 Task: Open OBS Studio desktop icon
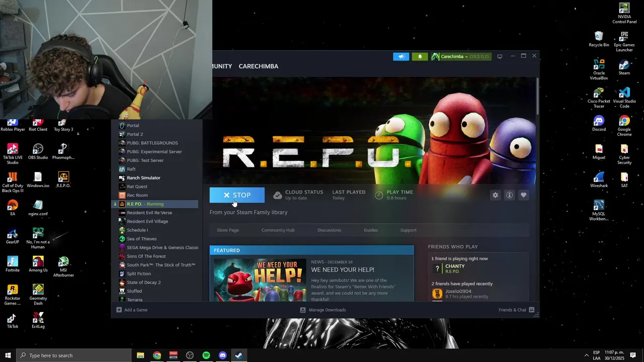coord(38,152)
